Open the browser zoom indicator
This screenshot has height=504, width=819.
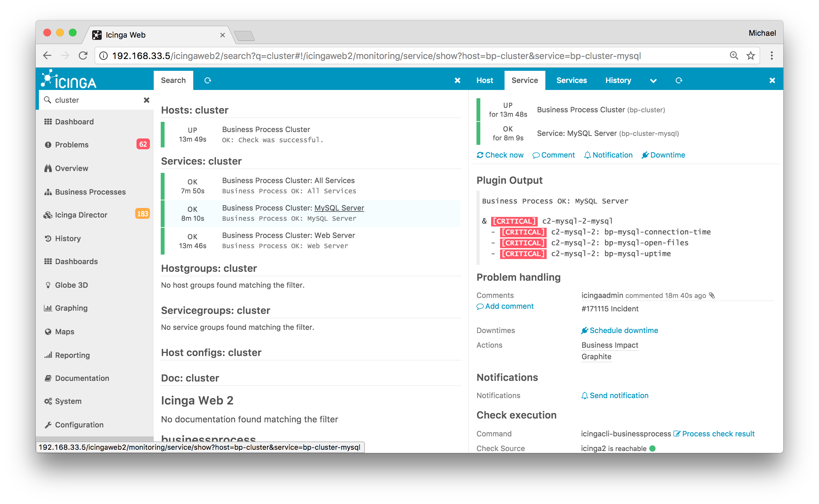point(734,55)
